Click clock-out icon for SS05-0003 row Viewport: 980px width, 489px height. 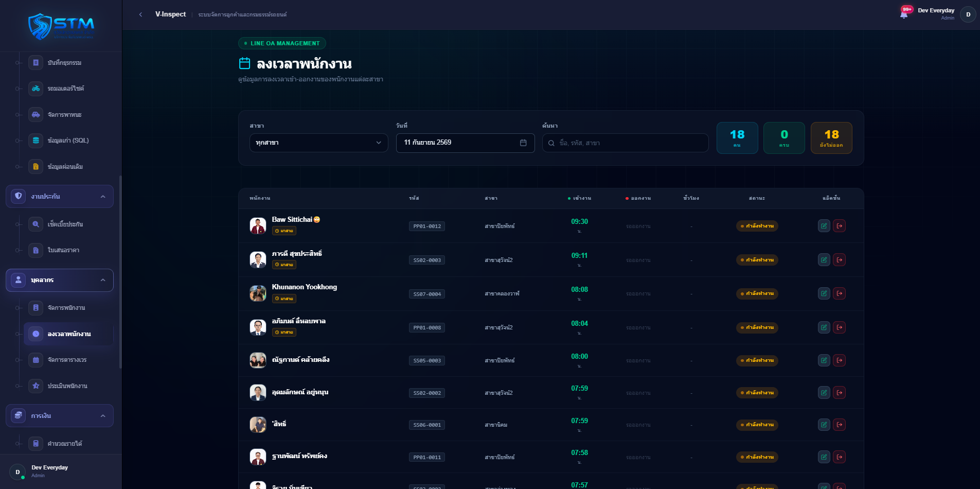click(840, 360)
